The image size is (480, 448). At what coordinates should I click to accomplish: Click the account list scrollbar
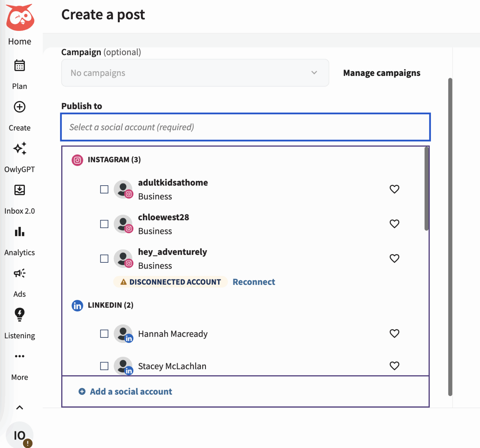pos(426,189)
